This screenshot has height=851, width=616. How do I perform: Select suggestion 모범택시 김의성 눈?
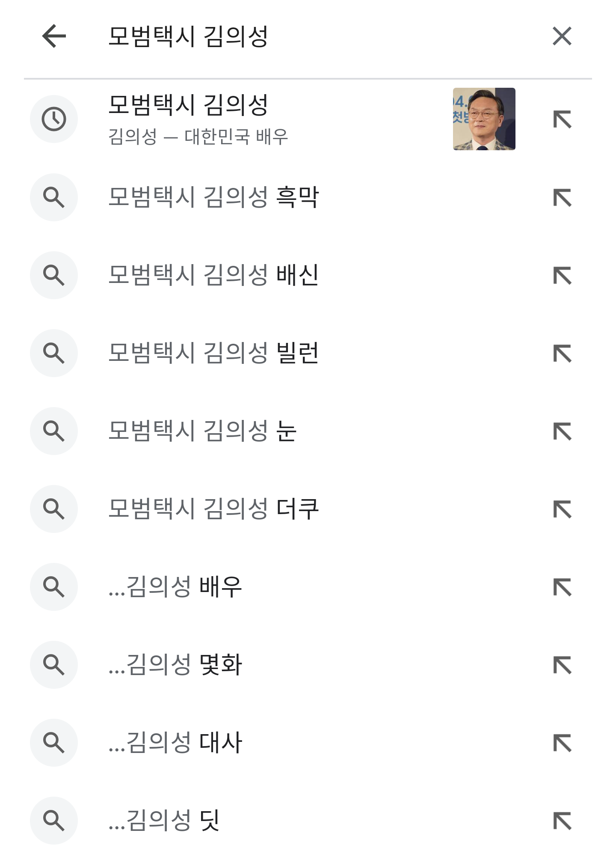(x=202, y=431)
